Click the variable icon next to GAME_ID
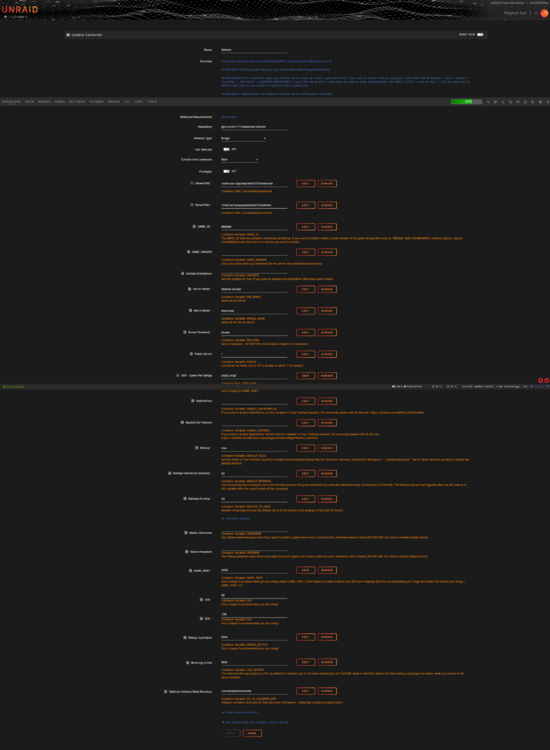Viewport: 550px width, 750px height. (x=194, y=226)
